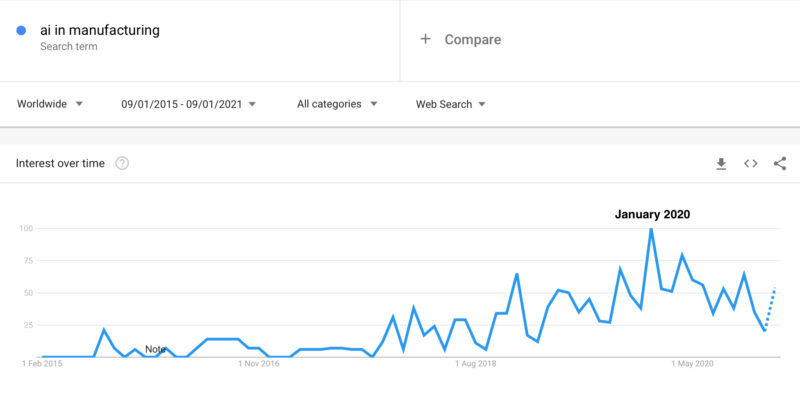800x417 pixels.
Task: Click the plus icon beside Compare
Action: (x=425, y=39)
